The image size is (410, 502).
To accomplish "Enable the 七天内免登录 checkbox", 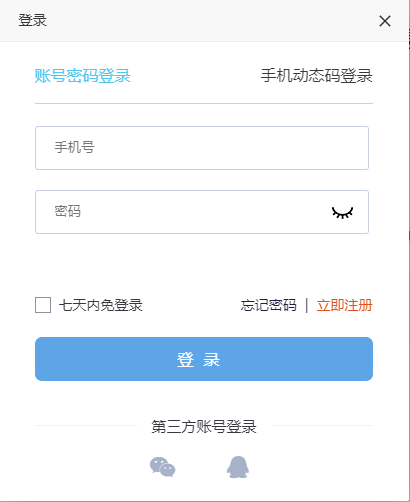I will (x=43, y=305).
